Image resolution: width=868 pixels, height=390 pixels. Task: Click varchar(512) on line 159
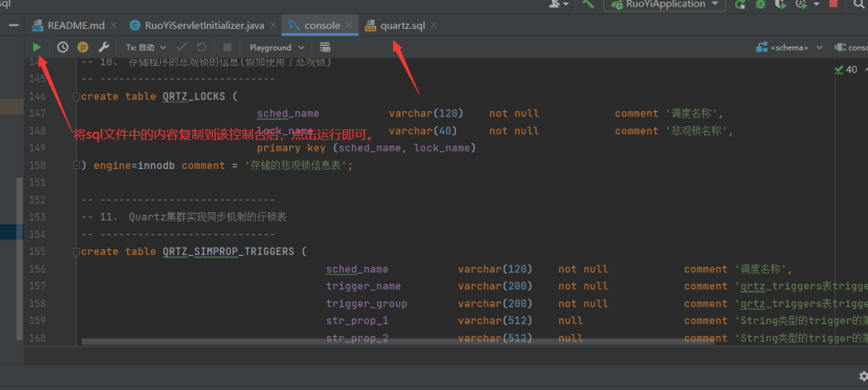point(495,321)
